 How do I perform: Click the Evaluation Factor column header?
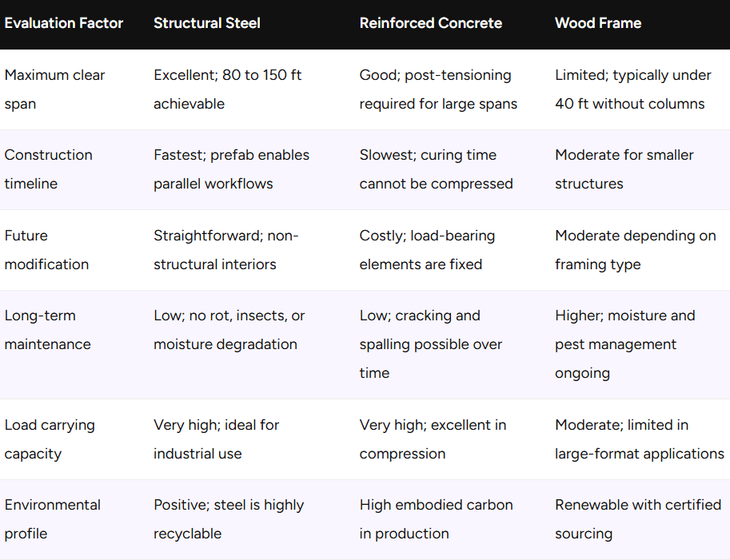click(64, 23)
